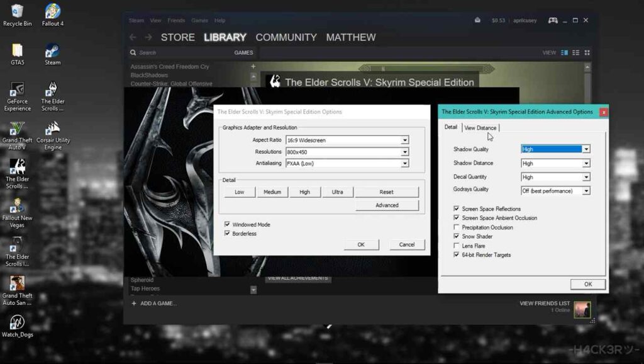The height and width of the screenshot is (364, 644).
Task: Click the Reset button in Options
Action: tap(387, 192)
